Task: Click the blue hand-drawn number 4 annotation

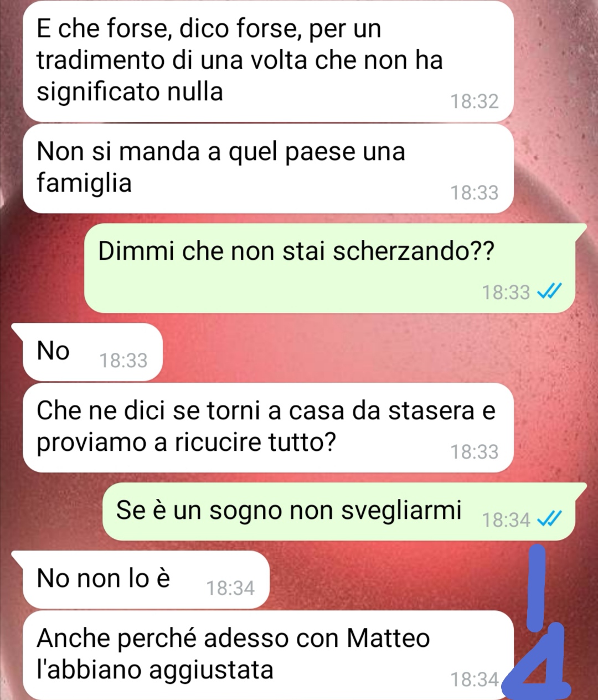Action: [x=538, y=664]
